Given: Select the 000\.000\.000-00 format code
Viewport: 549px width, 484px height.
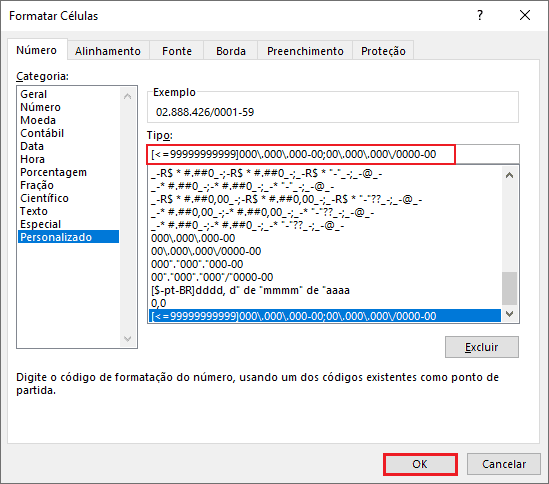Looking at the screenshot, I should coord(193,238).
